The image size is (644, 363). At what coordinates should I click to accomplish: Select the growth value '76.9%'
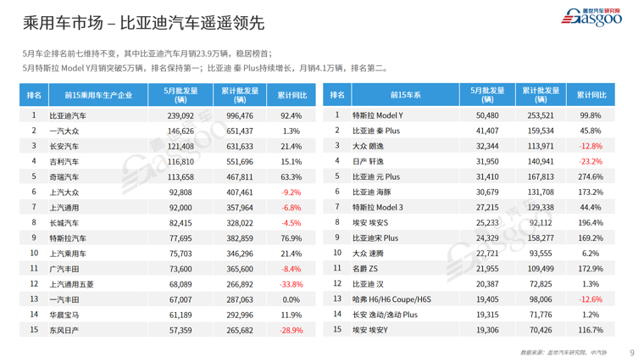coord(291,238)
